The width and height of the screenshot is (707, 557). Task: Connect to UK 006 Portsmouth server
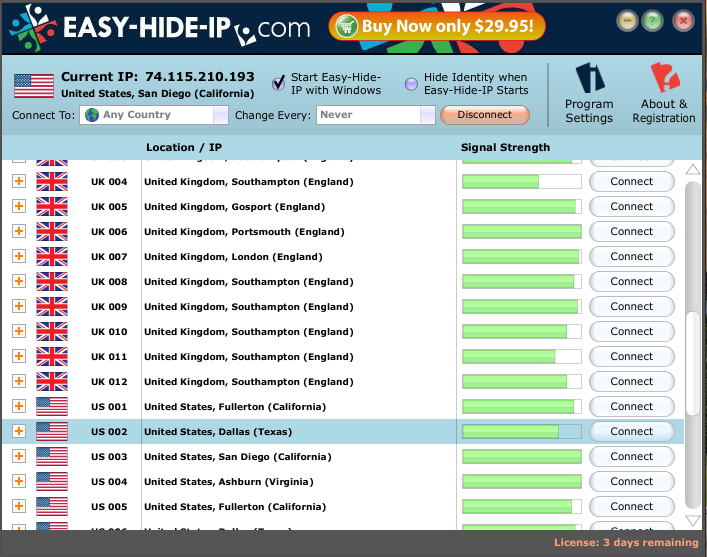[632, 231]
